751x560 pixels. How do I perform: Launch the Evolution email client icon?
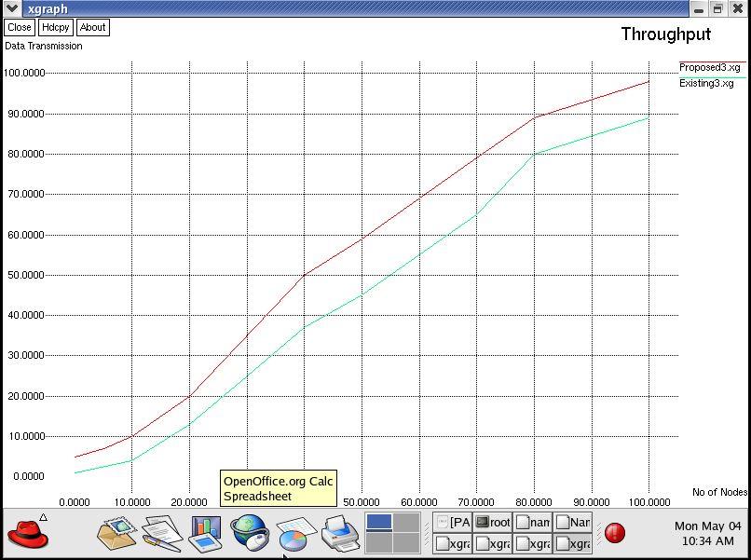[x=116, y=534]
